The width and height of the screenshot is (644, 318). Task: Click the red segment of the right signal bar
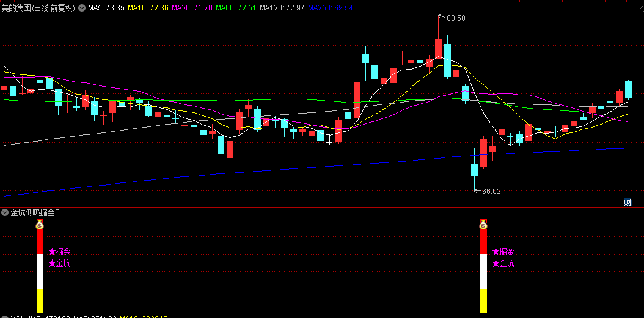[483, 241]
